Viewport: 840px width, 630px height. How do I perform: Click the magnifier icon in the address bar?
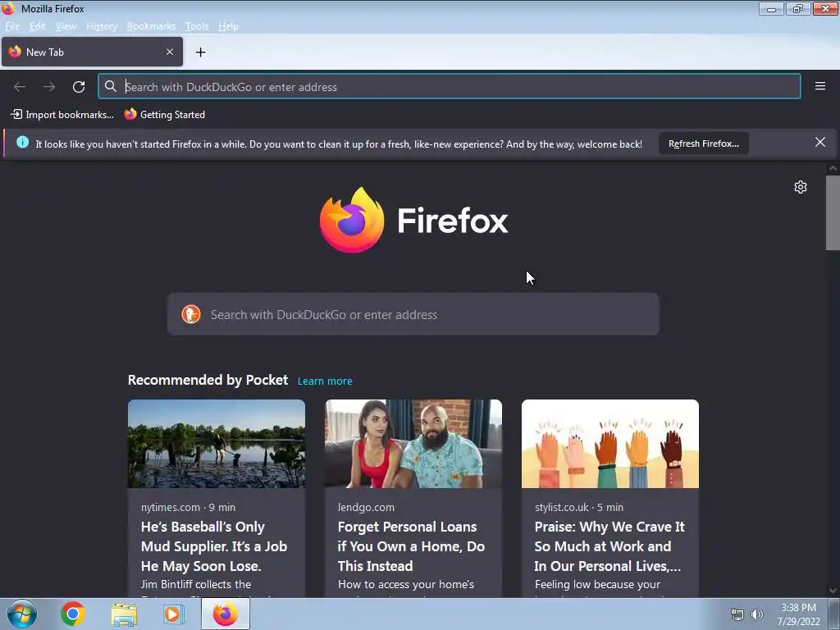pos(111,86)
